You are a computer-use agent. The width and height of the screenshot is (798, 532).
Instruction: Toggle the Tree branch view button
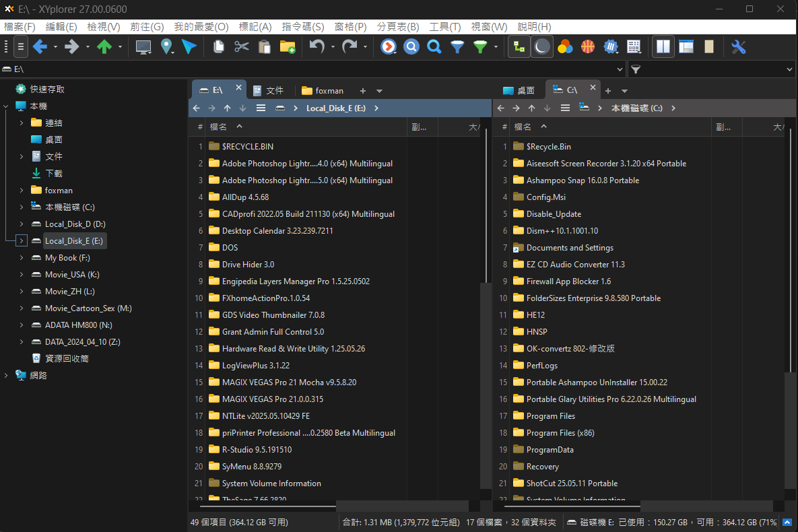[519, 47]
